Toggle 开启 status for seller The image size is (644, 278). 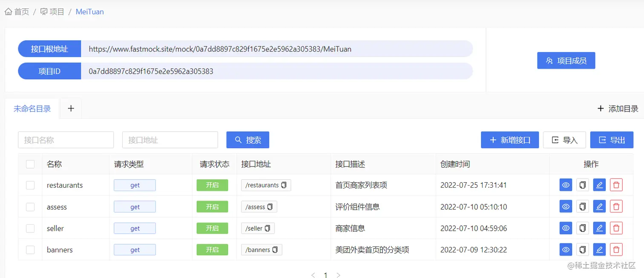[212, 228]
